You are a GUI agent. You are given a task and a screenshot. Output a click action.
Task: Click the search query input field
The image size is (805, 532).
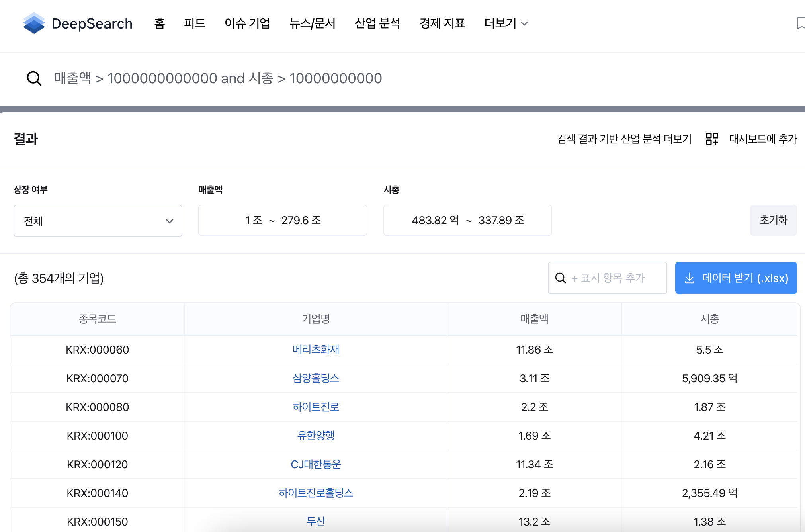(x=402, y=78)
